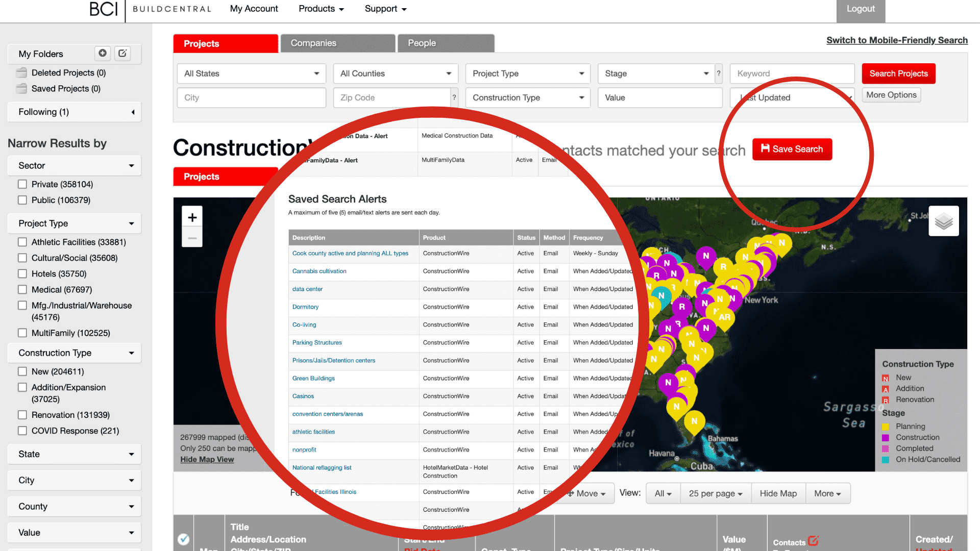Select the Renovation checkbox

coord(22,415)
